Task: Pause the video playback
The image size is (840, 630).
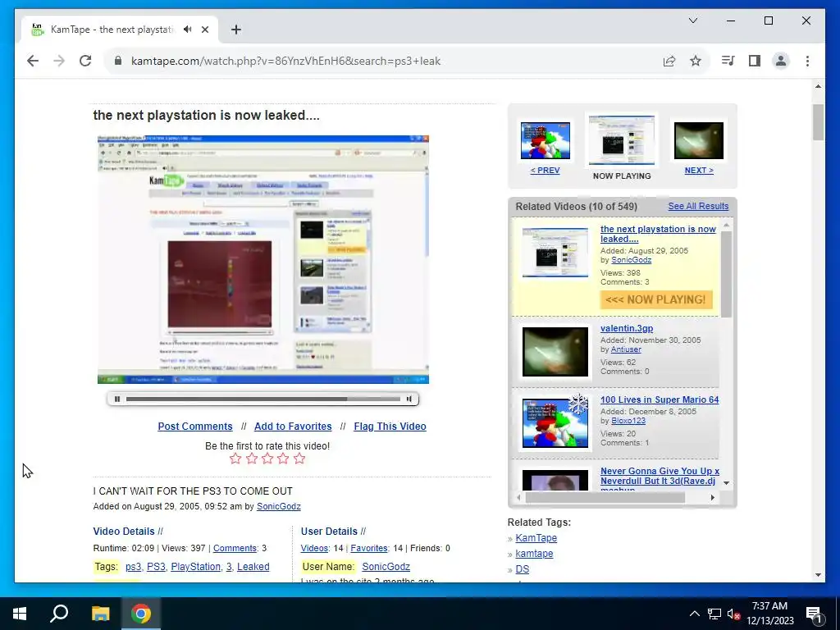Action: (x=117, y=399)
